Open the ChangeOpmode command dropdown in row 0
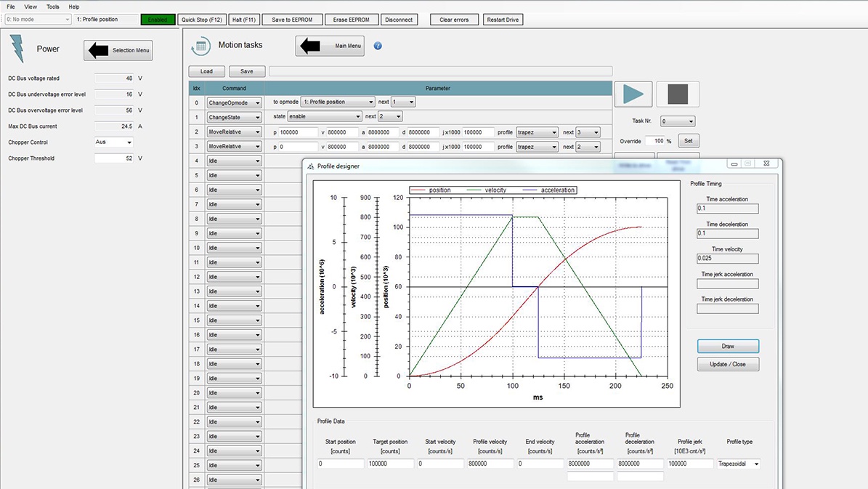This screenshot has width=868, height=489. click(x=234, y=102)
